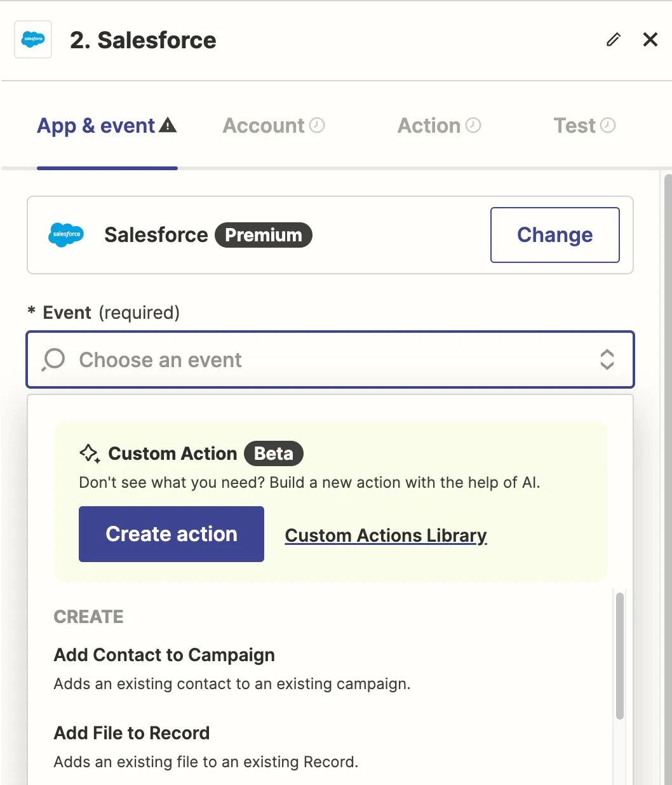Click the Salesforce logo in the header
Viewport: 672px width, 785px height.
tap(33, 39)
